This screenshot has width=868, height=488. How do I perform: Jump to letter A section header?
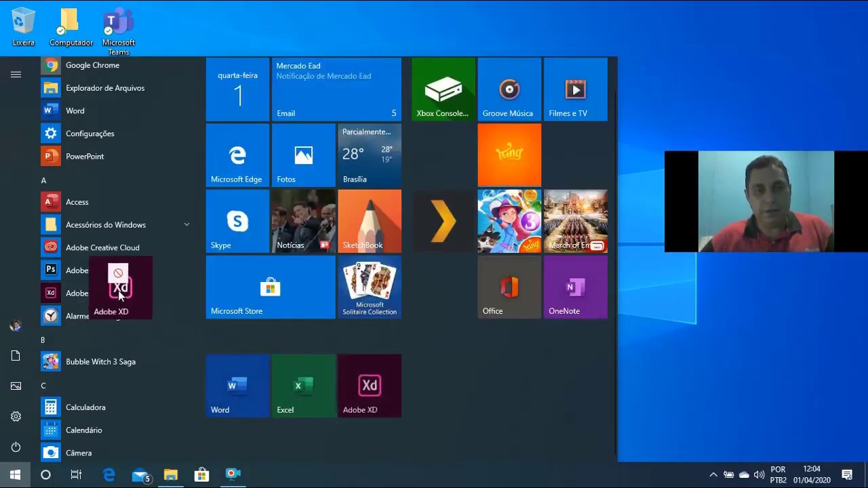[43, 180]
